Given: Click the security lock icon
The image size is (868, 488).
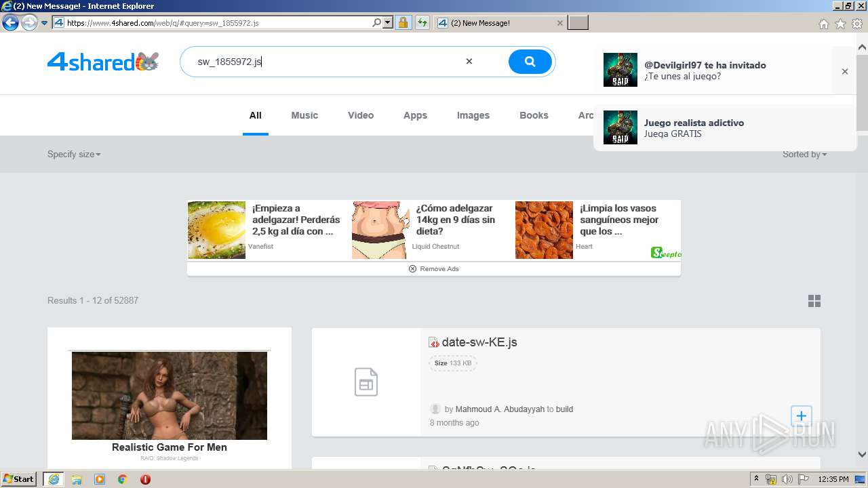Looking at the screenshot, I should [403, 23].
